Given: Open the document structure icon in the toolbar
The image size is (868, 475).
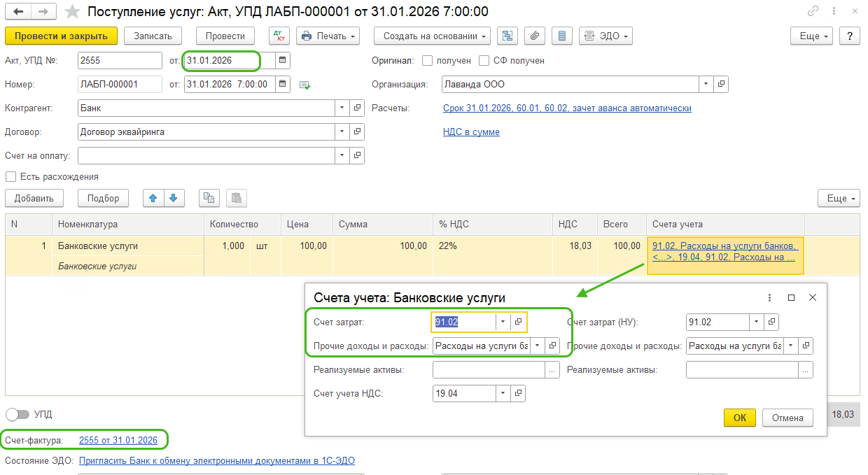Looking at the screenshot, I should 507,36.
